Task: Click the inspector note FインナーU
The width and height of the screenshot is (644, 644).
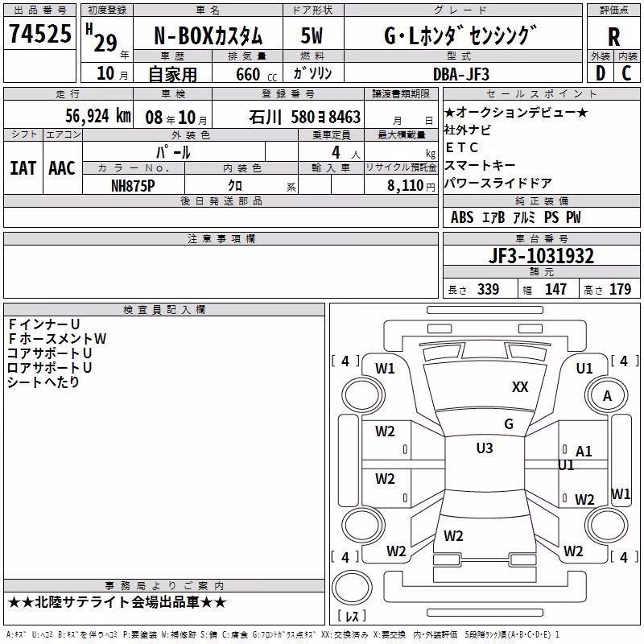Action: [x=43, y=324]
